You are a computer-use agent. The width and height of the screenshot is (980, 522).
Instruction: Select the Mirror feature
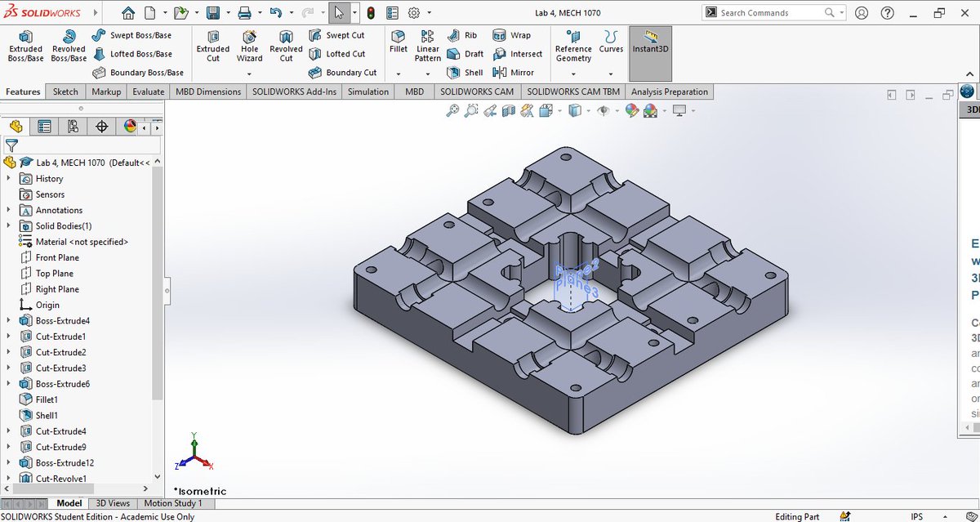pyautogui.click(x=514, y=73)
